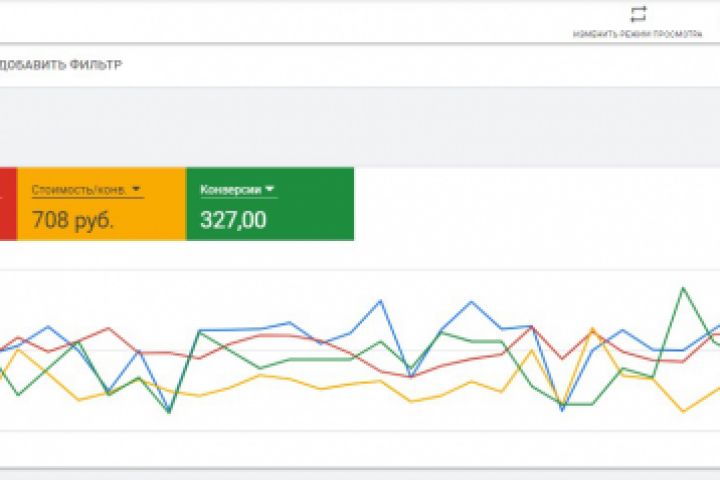Viewport: 720px width, 480px height.
Task: Select the red metric card edge
Action: 6,204
